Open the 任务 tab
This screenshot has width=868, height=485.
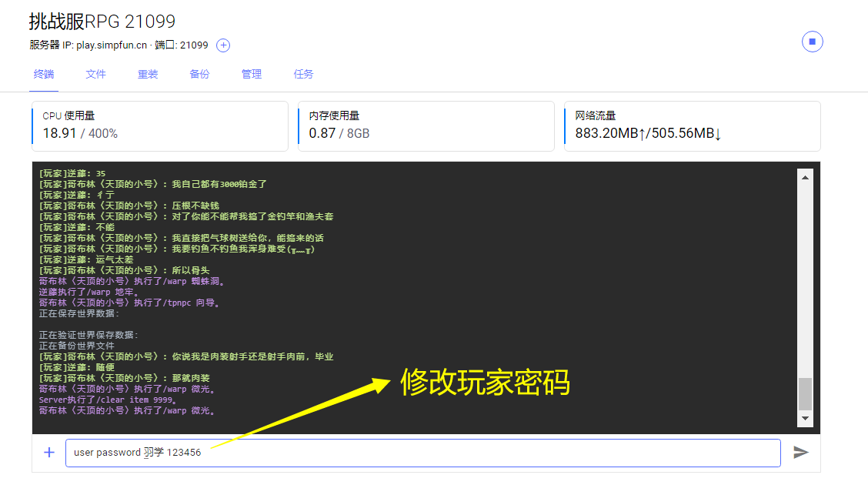point(303,74)
